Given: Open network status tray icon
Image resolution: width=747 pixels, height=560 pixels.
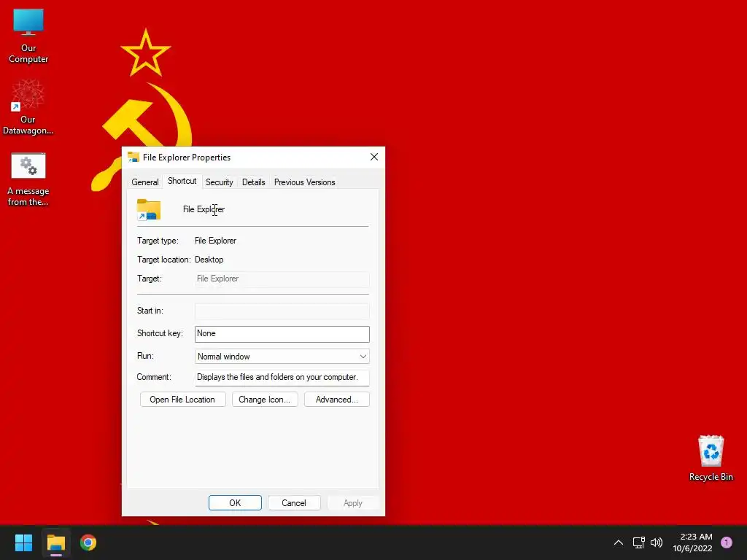Looking at the screenshot, I should 638,542.
